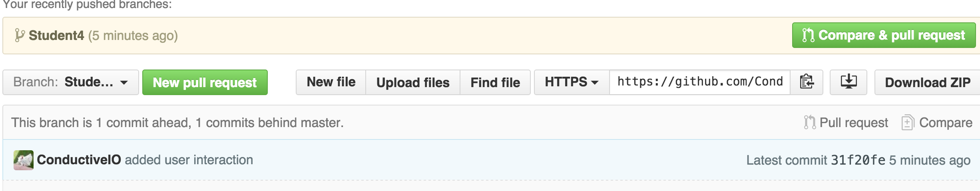Expand the HTTPS protocol dropdown

pyautogui.click(x=572, y=82)
